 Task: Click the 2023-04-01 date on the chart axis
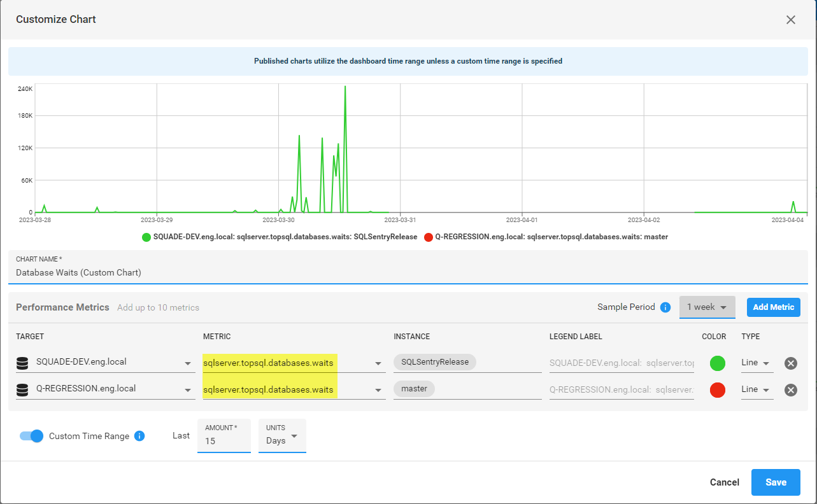click(x=522, y=220)
